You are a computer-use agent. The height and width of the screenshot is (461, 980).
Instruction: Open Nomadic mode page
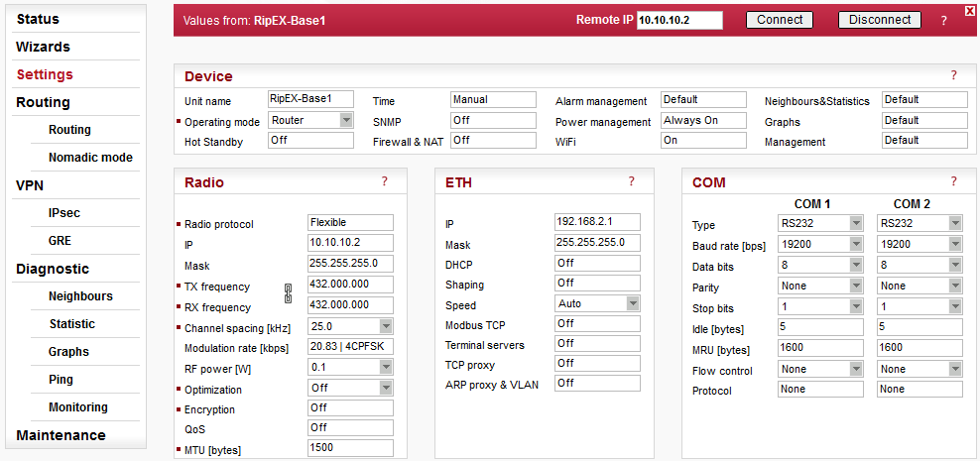tap(90, 158)
